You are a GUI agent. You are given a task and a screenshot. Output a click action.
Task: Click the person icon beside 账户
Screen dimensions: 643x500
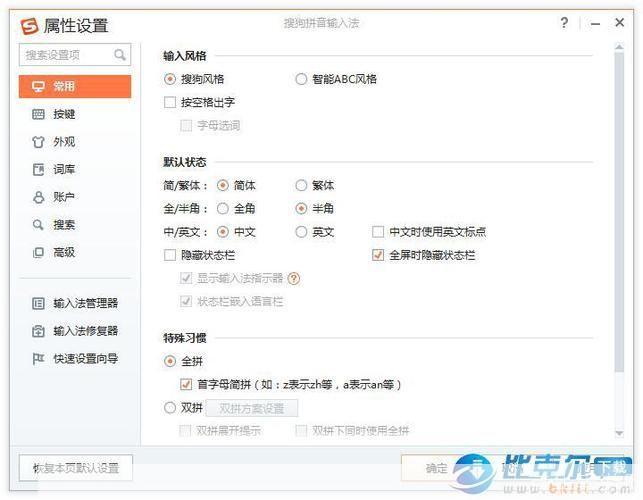pos(38,197)
